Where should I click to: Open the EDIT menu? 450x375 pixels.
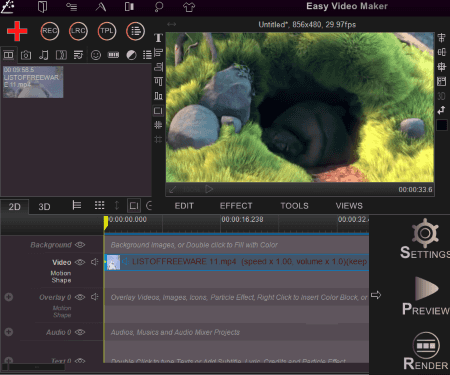184,206
